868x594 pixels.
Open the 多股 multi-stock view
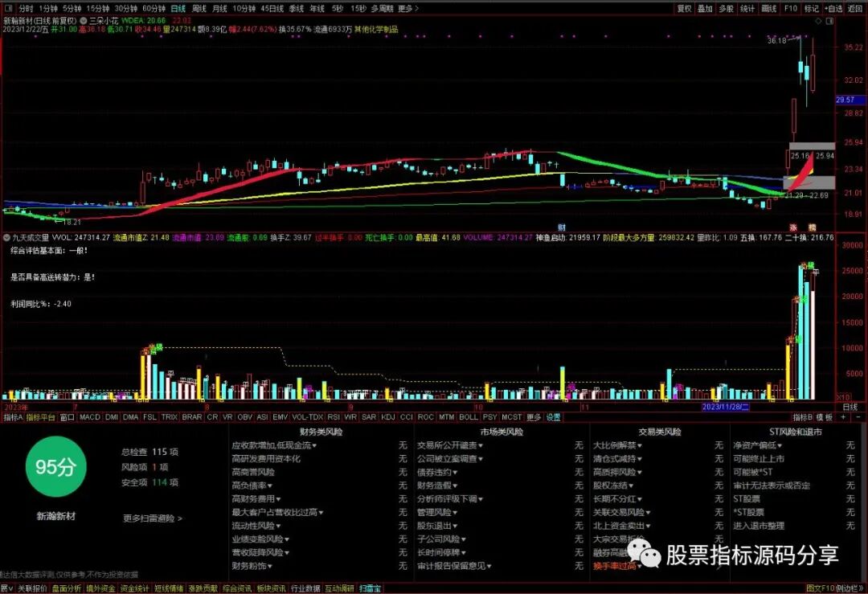pos(726,8)
